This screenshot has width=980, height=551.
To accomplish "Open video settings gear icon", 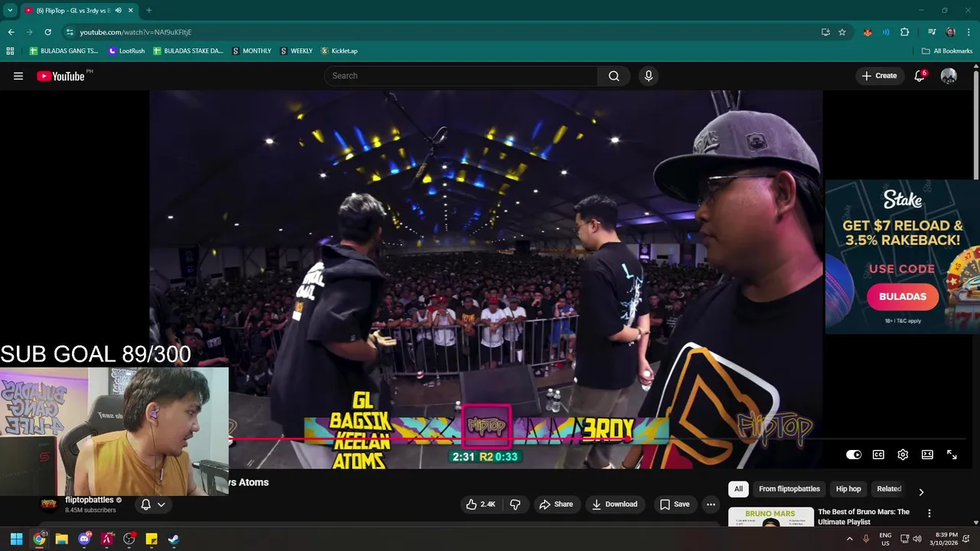I will pos(903,455).
